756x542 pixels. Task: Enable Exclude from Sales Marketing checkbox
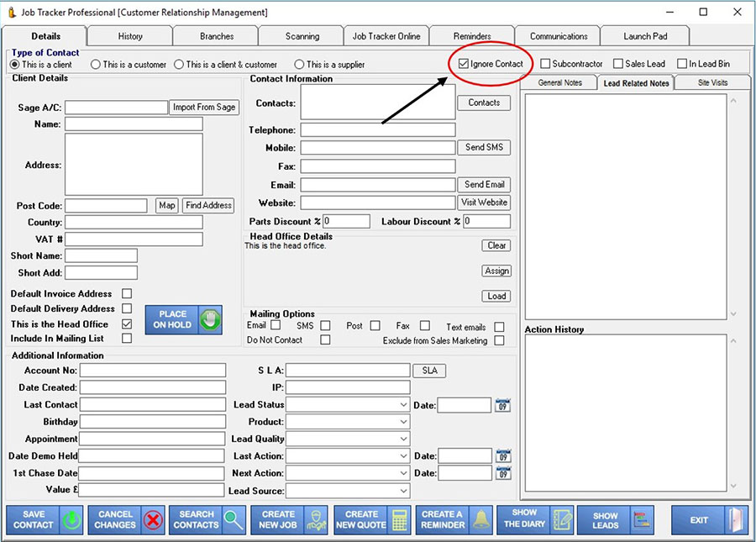pos(500,340)
